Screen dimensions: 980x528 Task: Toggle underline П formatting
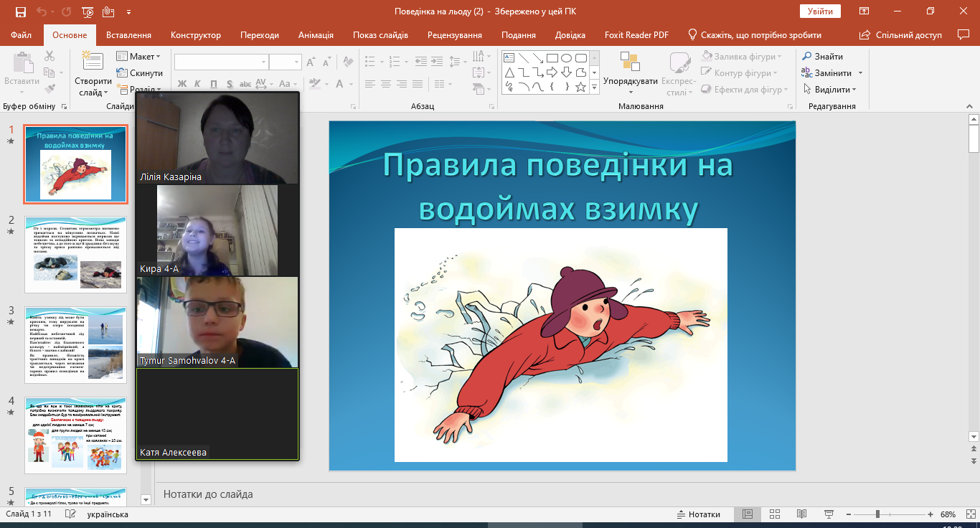(x=213, y=84)
